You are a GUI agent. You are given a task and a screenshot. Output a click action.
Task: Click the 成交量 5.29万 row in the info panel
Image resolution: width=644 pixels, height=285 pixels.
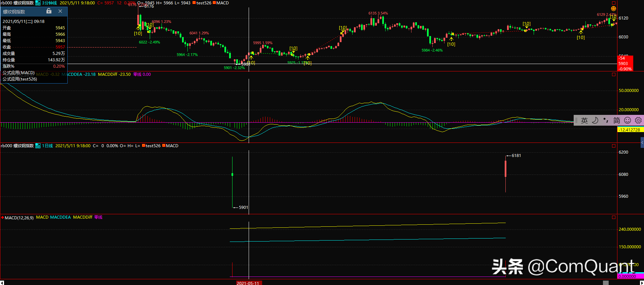[34, 54]
